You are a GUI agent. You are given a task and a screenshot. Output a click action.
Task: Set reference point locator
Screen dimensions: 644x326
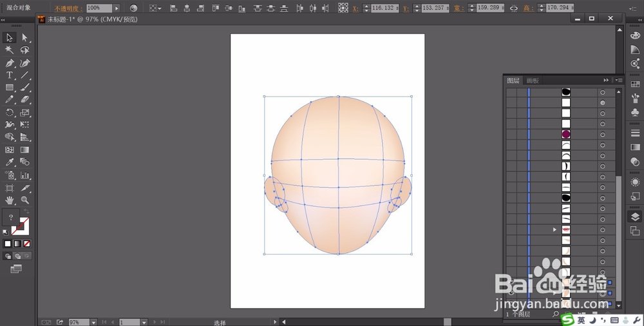[x=343, y=8]
